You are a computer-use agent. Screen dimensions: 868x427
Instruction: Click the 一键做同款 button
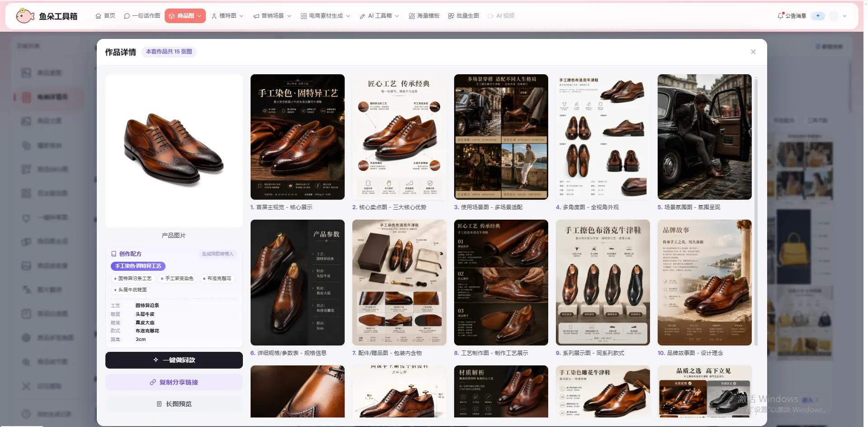click(x=174, y=360)
